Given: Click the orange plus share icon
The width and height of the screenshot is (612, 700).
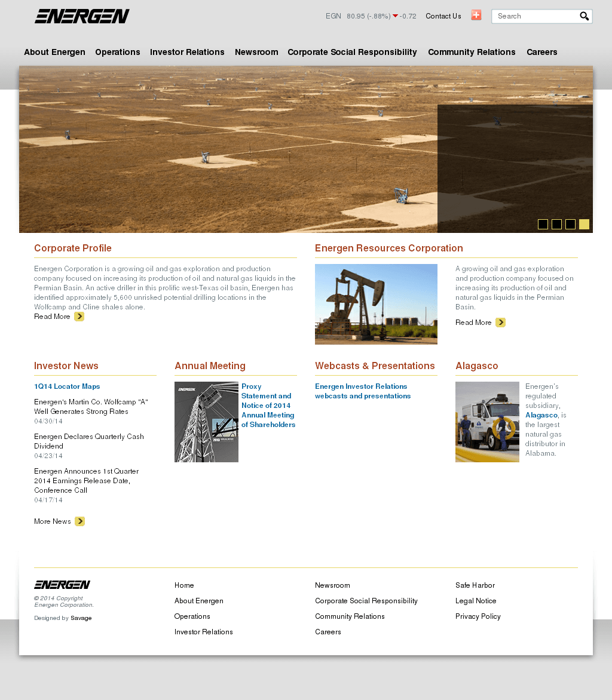Looking at the screenshot, I should (x=476, y=16).
